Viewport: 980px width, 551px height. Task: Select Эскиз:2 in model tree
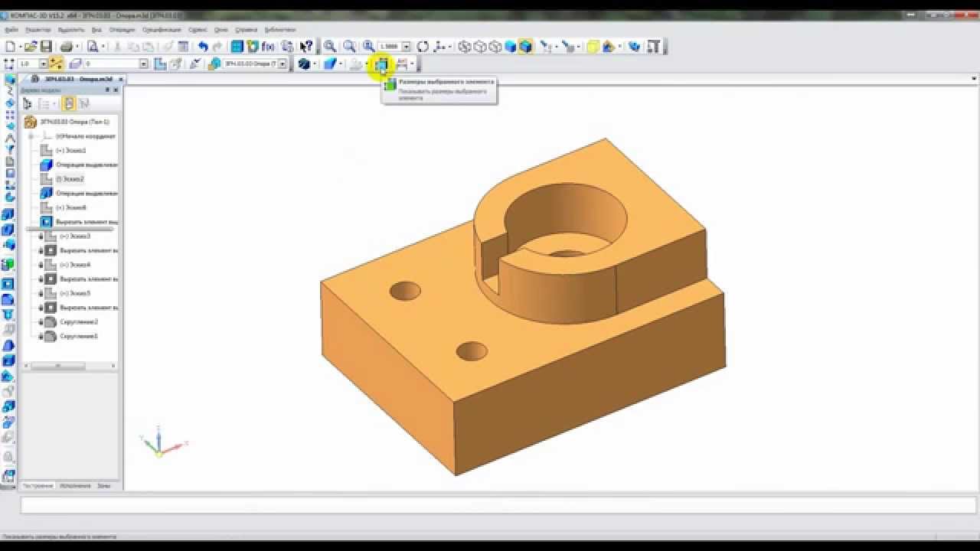pos(70,179)
